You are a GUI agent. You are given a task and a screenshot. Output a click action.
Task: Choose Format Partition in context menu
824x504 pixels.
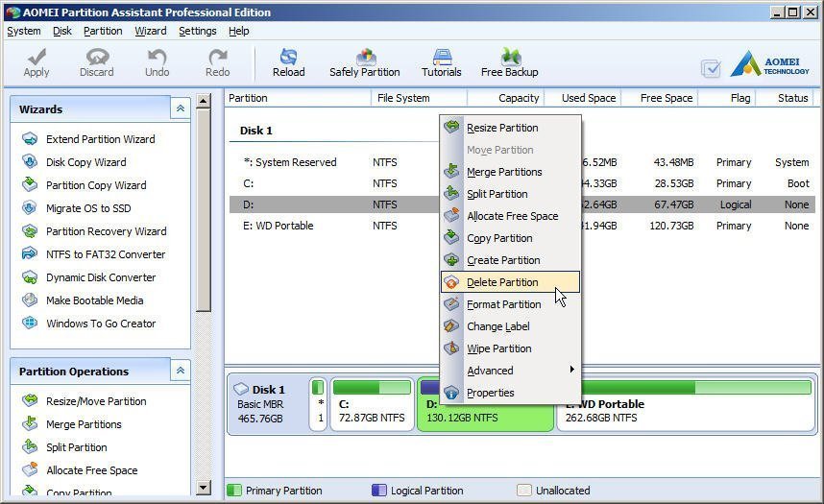tap(510, 304)
